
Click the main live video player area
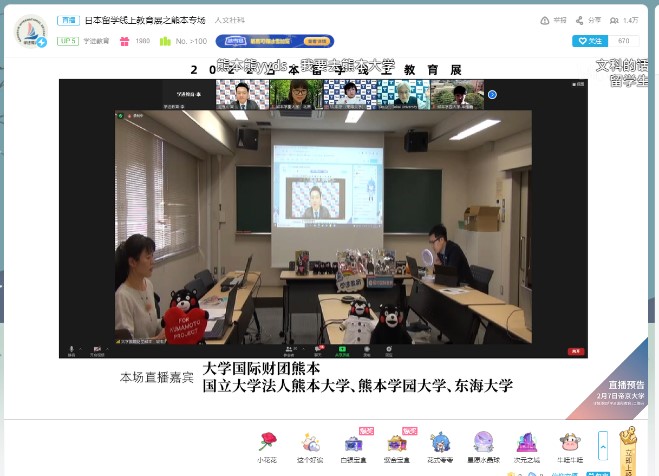(323, 227)
